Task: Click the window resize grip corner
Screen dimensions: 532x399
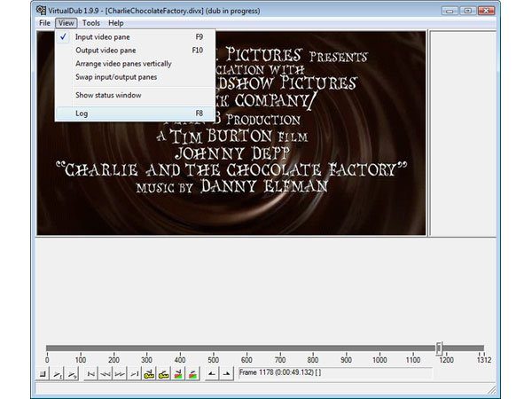Action: click(x=492, y=390)
